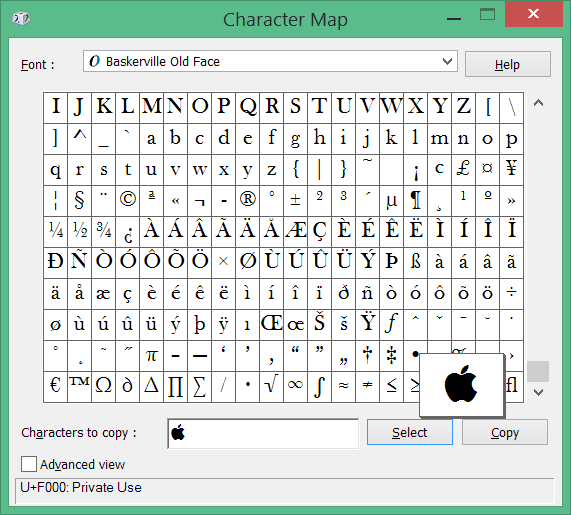This screenshot has width=571, height=515.
Task: Select the cent ¢ sign
Action: pos(440,169)
